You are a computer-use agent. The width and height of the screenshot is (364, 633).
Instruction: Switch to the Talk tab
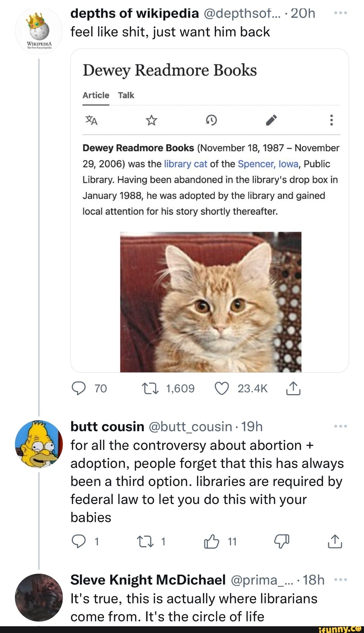click(126, 95)
